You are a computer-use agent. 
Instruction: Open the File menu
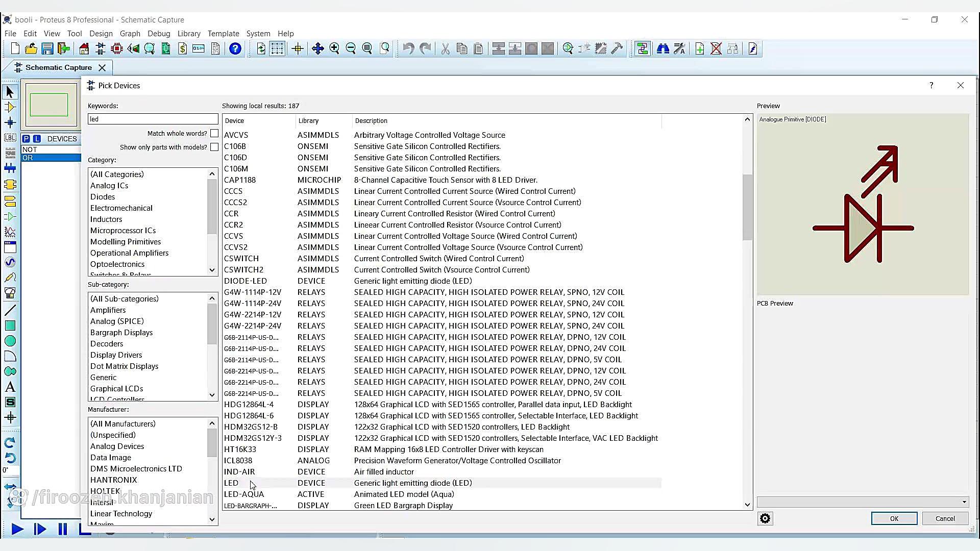pos(10,34)
